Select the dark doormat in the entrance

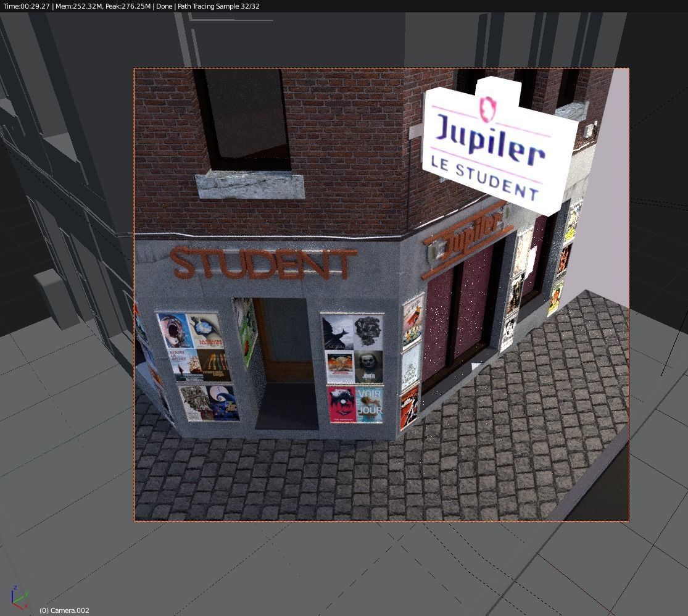[x=287, y=407]
